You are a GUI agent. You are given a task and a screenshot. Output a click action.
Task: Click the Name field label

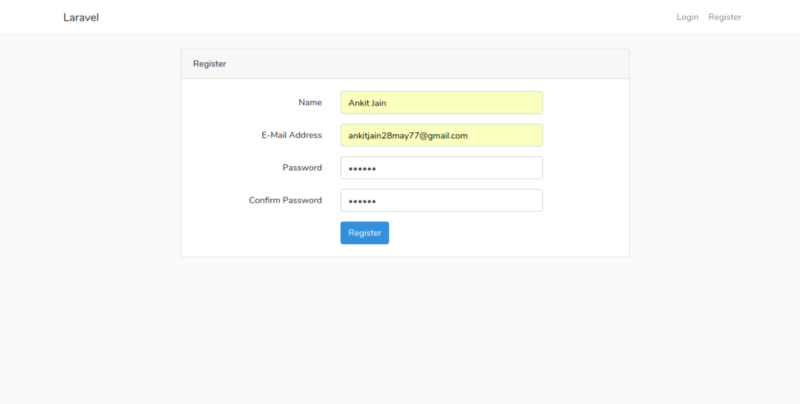coord(310,103)
